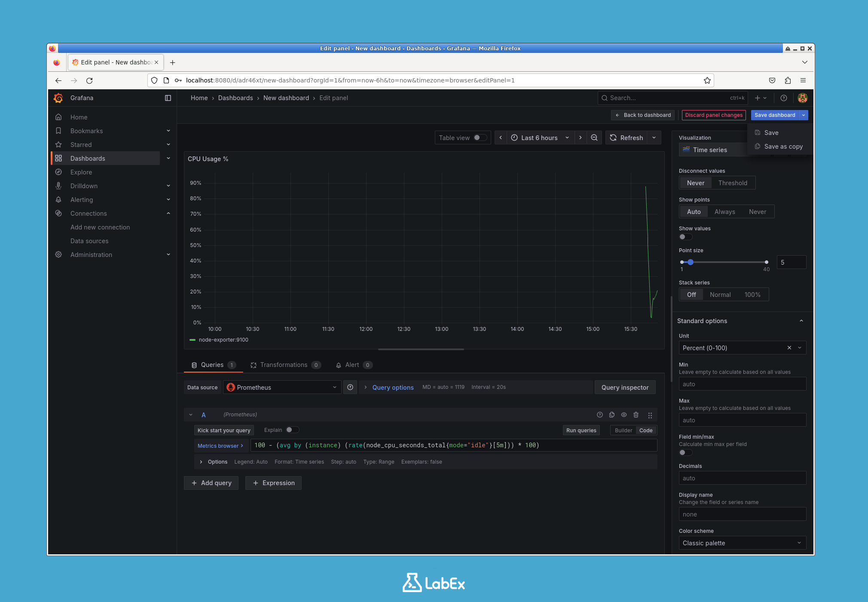Viewport: 868px width, 602px height.
Task: Zoom out the time range magnifier
Action: coord(594,138)
